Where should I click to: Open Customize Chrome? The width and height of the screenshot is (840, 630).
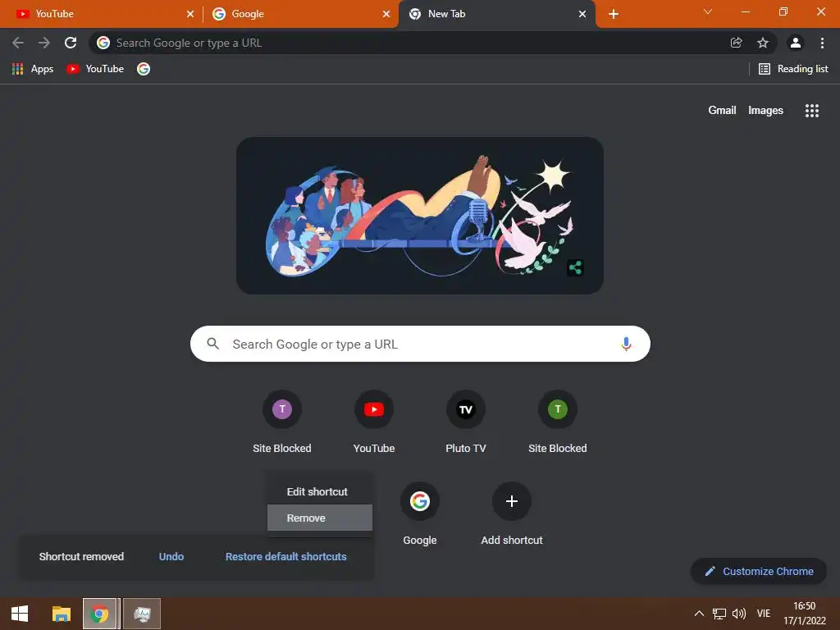click(x=759, y=572)
